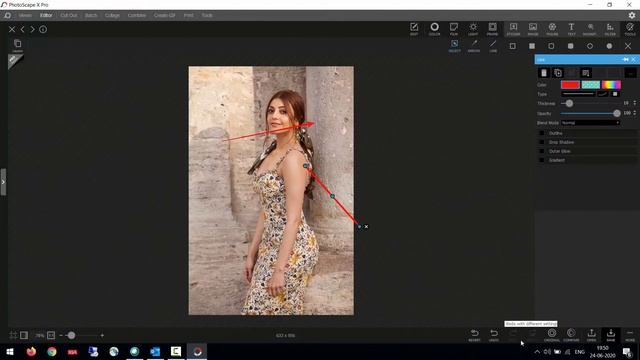Enable the Outline checkbox

tap(542, 133)
